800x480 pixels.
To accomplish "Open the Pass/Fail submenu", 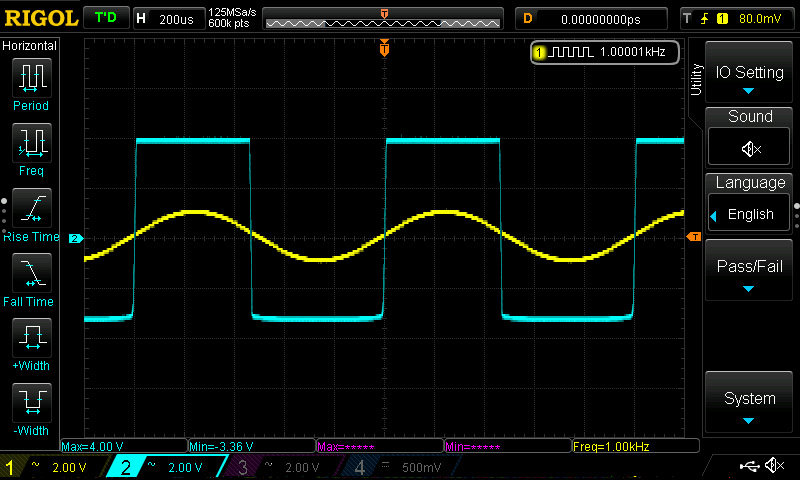I will coord(749,270).
